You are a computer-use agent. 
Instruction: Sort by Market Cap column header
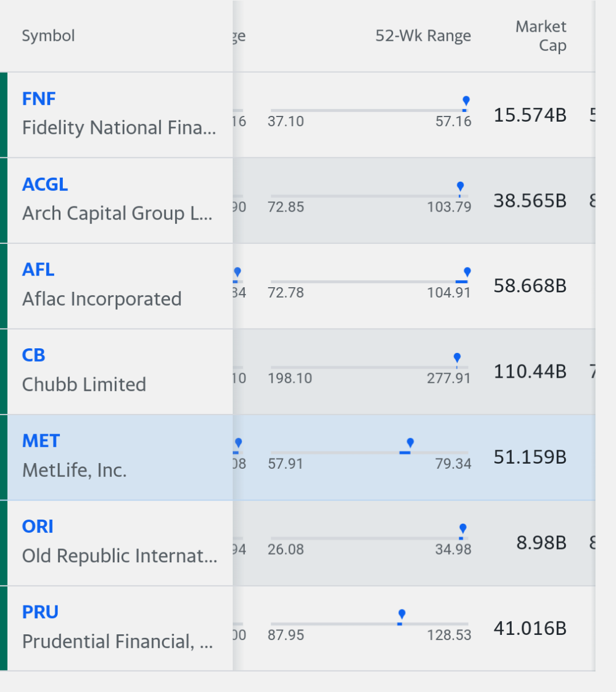(541, 36)
